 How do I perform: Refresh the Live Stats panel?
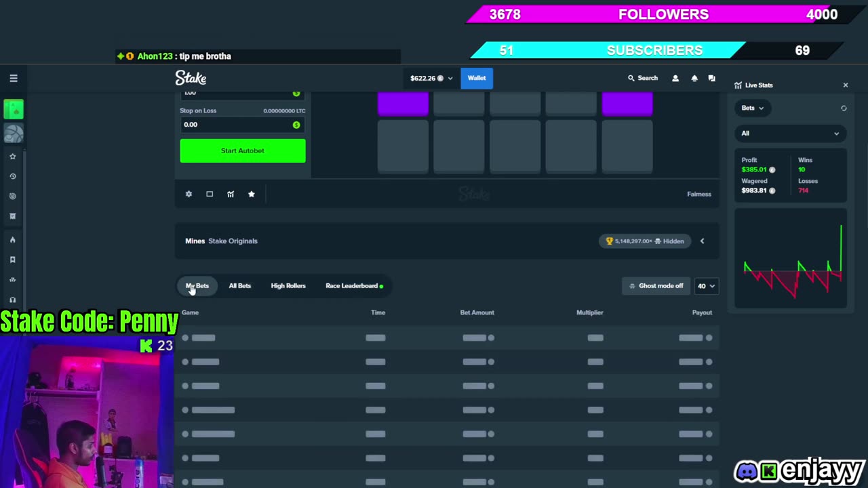click(x=844, y=108)
